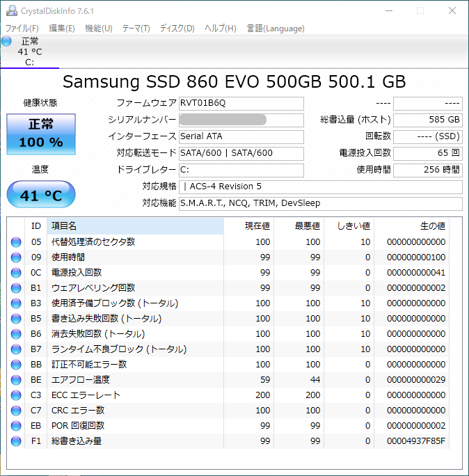Click status orb for row 09 使用時間
The width and height of the screenshot is (469, 476).
tap(16, 257)
